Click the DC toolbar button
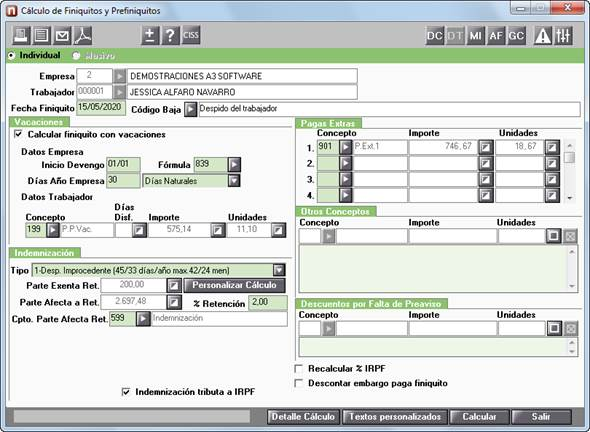590x432 pixels. pyautogui.click(x=435, y=36)
